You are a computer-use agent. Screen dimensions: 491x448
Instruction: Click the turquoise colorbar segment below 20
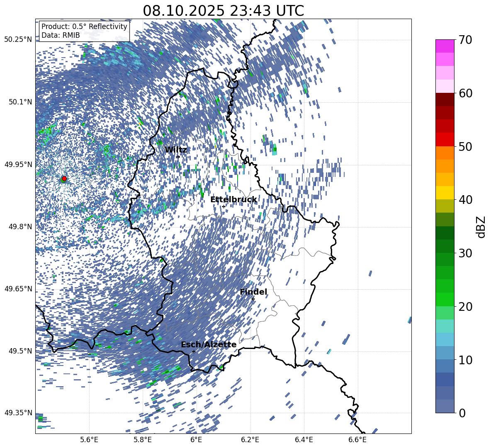point(445,326)
